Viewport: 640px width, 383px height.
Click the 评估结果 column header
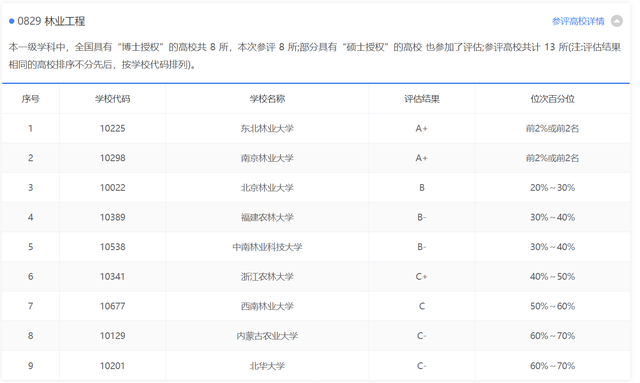point(422,99)
